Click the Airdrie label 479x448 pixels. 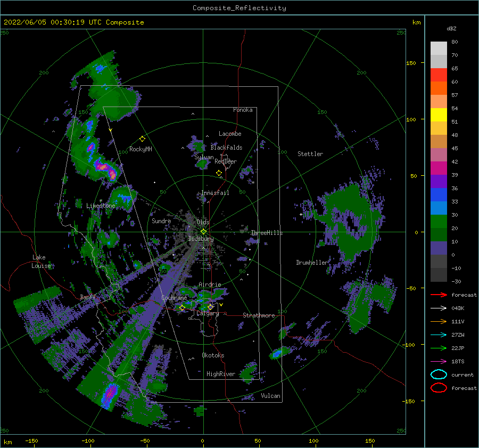210,284
